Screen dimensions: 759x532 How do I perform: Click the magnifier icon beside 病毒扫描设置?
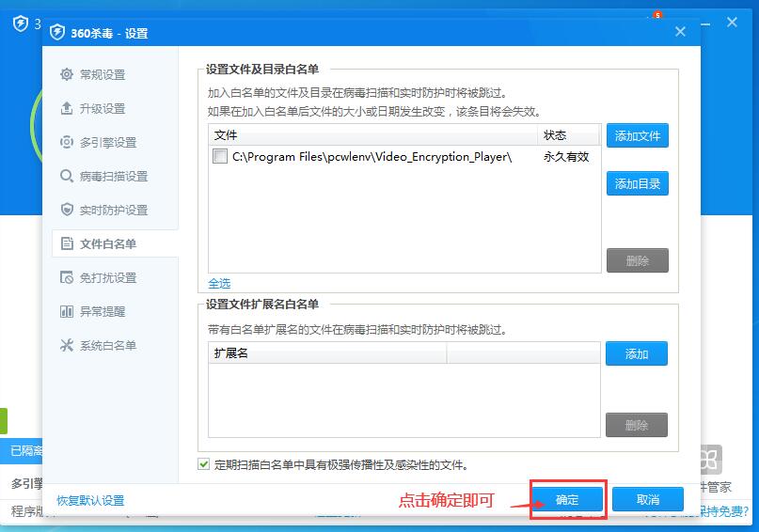[x=67, y=176]
